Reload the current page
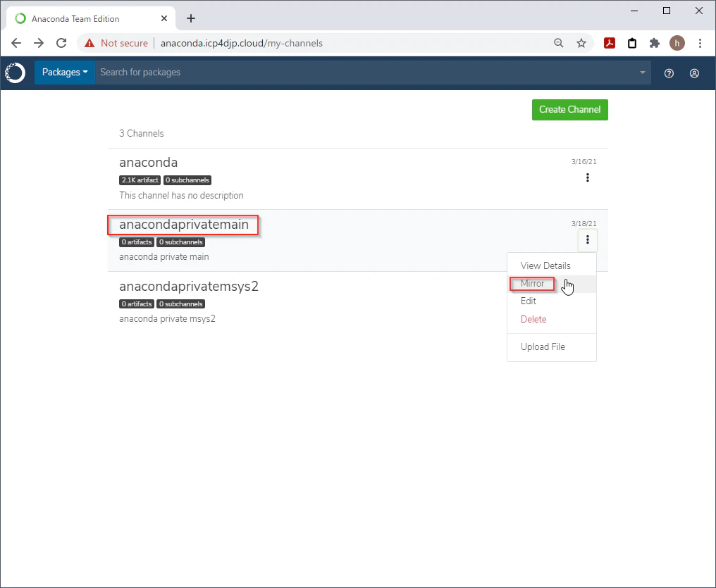This screenshot has width=716, height=588. tap(61, 43)
